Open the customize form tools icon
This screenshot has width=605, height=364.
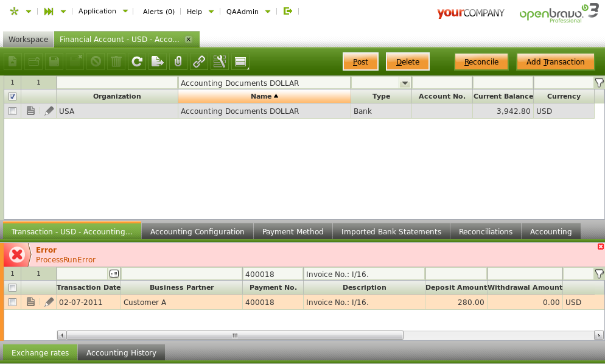coord(220,61)
